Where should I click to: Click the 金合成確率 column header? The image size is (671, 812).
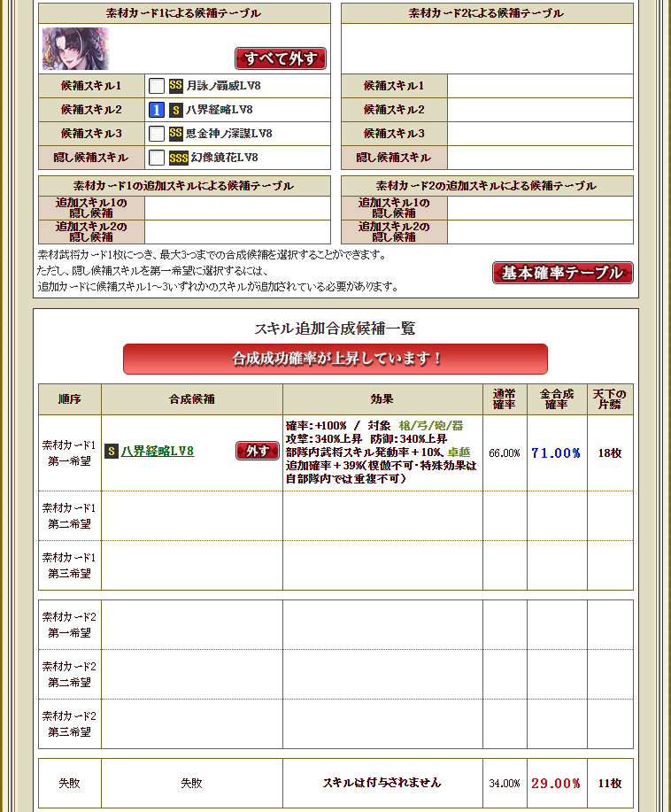[556, 399]
